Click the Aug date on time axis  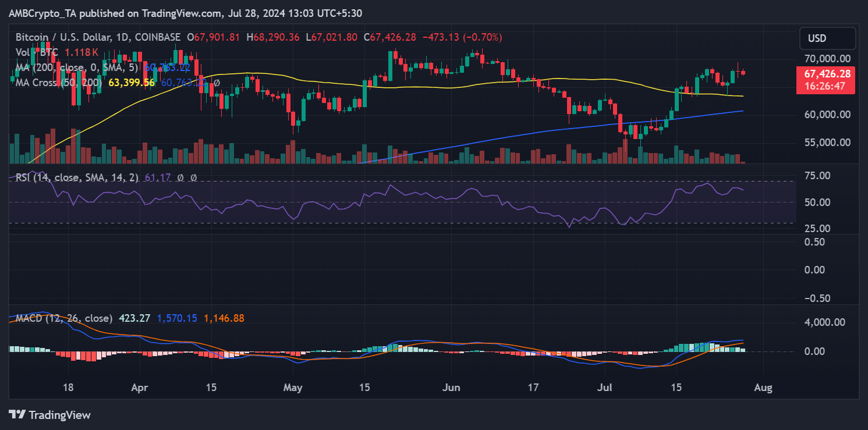[x=763, y=388]
